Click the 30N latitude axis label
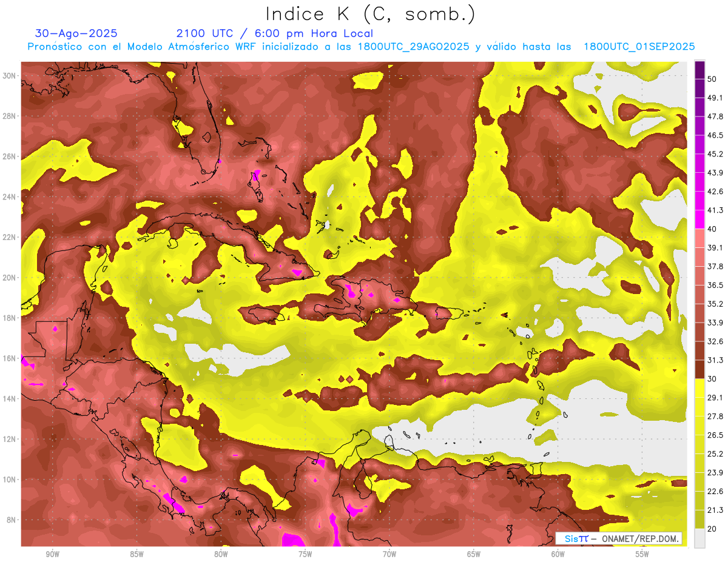Screen dimensions: 728x562 [9, 75]
